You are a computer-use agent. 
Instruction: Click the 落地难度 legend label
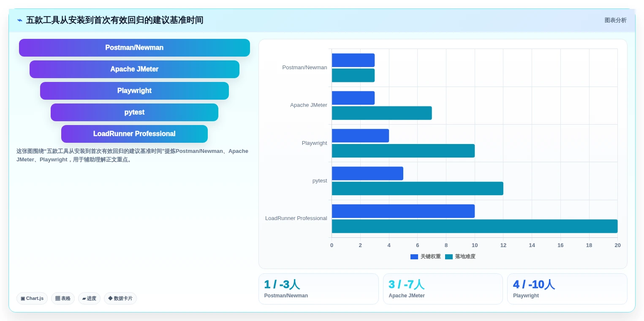pos(465,257)
